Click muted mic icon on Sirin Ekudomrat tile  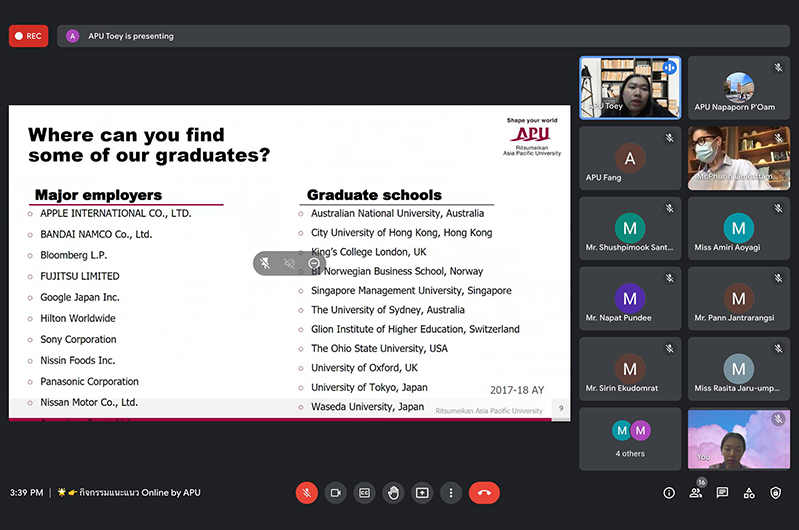(670, 349)
